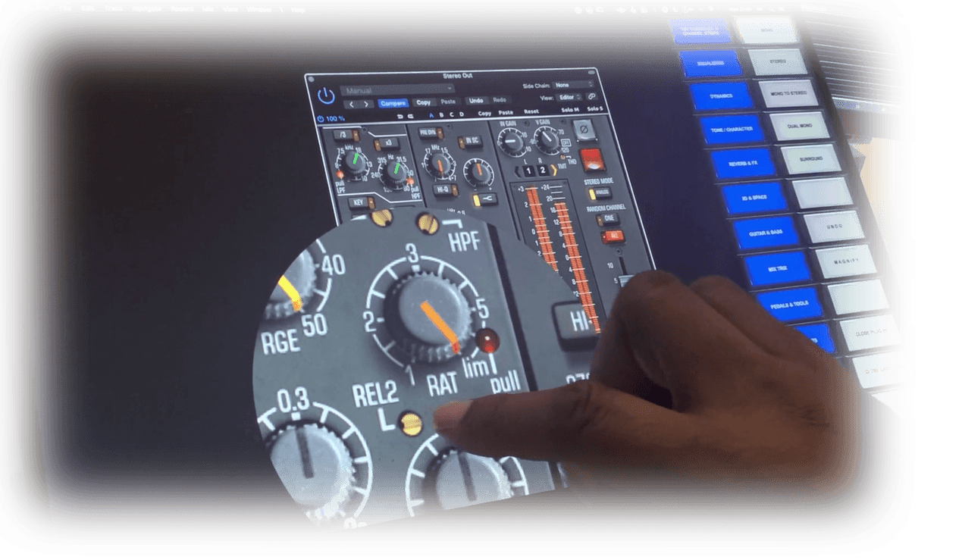Open the Manual preset dropdown
This screenshot has height=560, width=962.
click(396, 90)
